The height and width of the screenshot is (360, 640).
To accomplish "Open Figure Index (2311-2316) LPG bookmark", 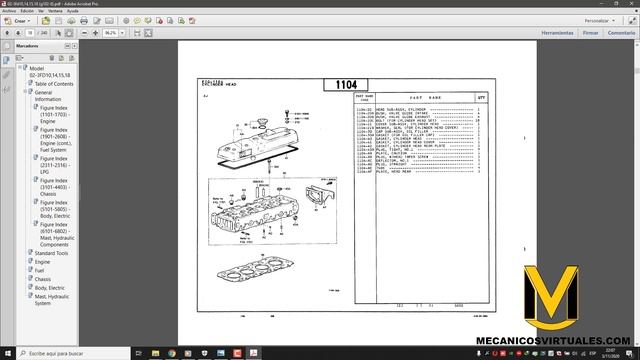I will click(x=55, y=165).
